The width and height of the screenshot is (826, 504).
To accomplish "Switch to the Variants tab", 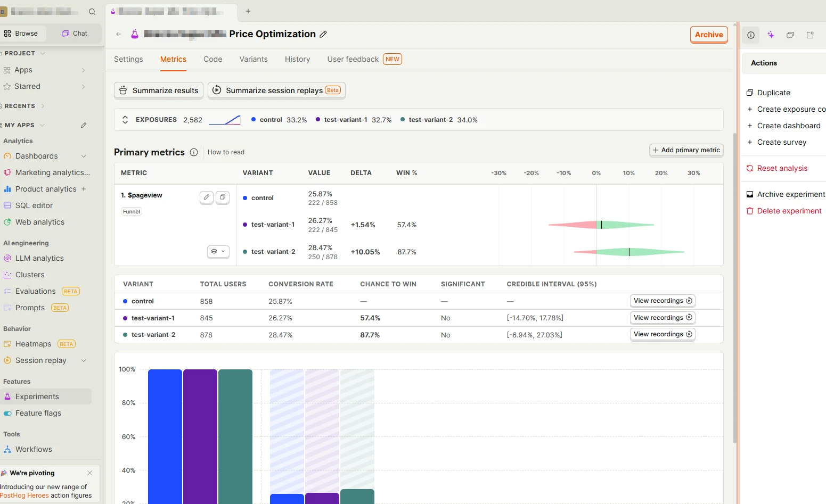I will click(x=253, y=59).
